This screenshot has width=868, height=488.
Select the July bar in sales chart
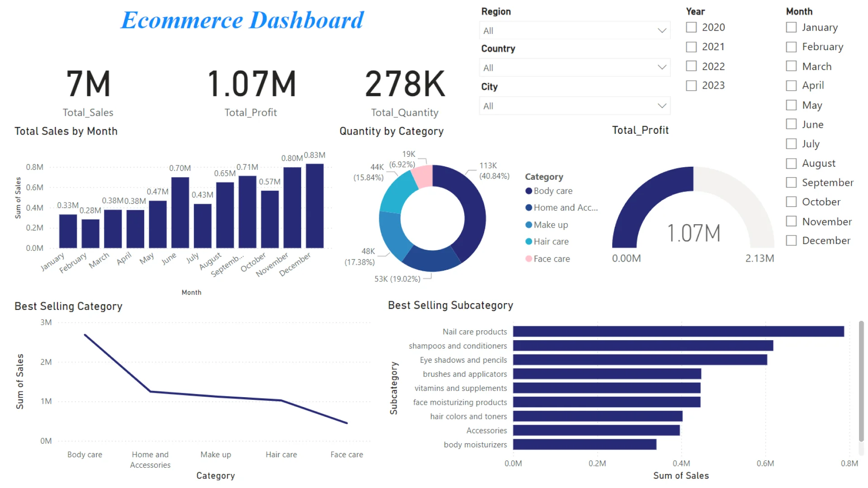coord(203,226)
